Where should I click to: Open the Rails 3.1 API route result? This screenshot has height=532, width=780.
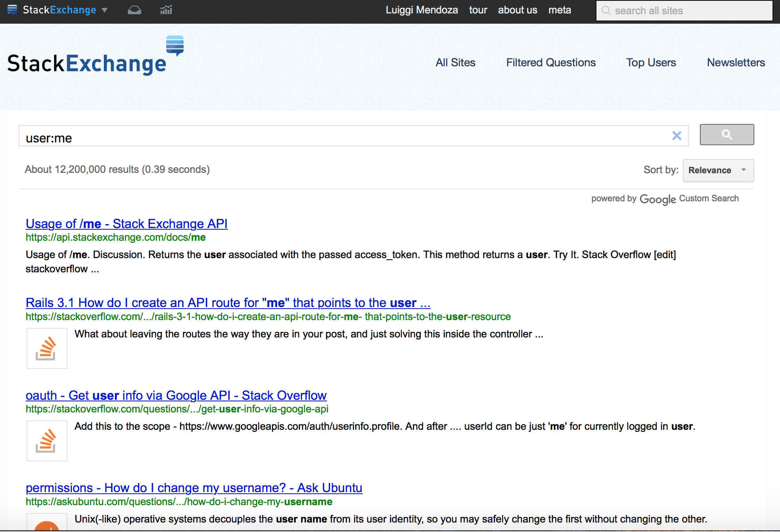tap(228, 303)
